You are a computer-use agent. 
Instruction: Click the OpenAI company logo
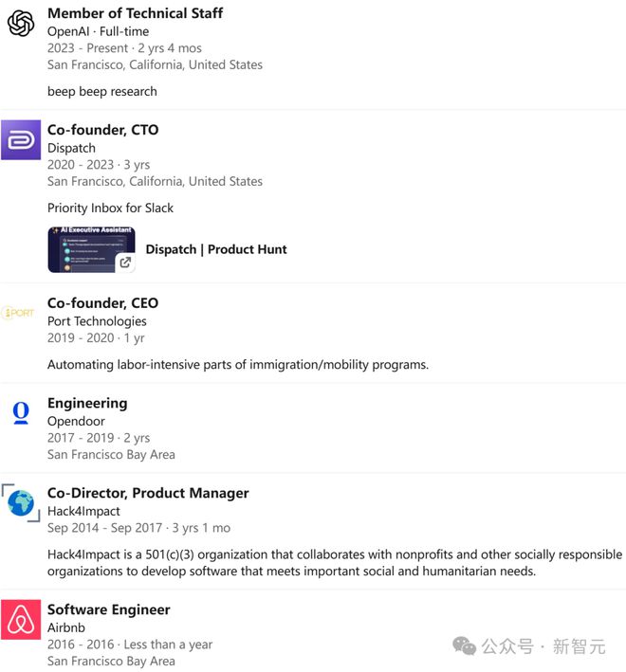pyautogui.click(x=21, y=23)
